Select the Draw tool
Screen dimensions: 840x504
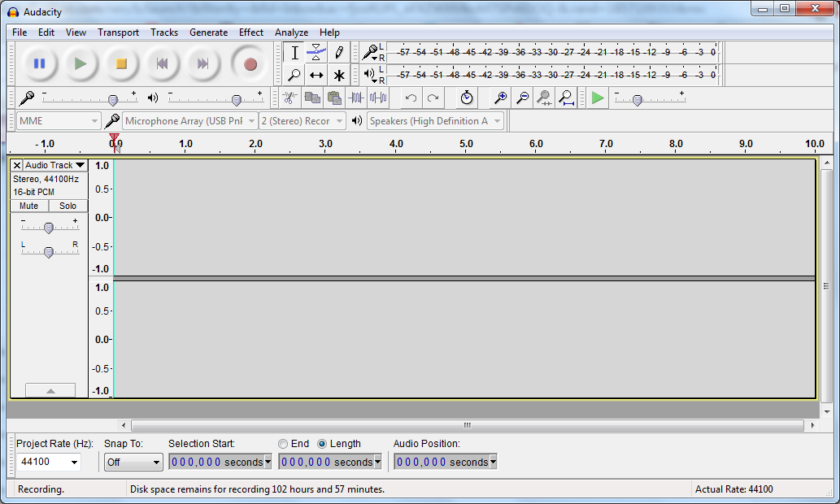[339, 51]
